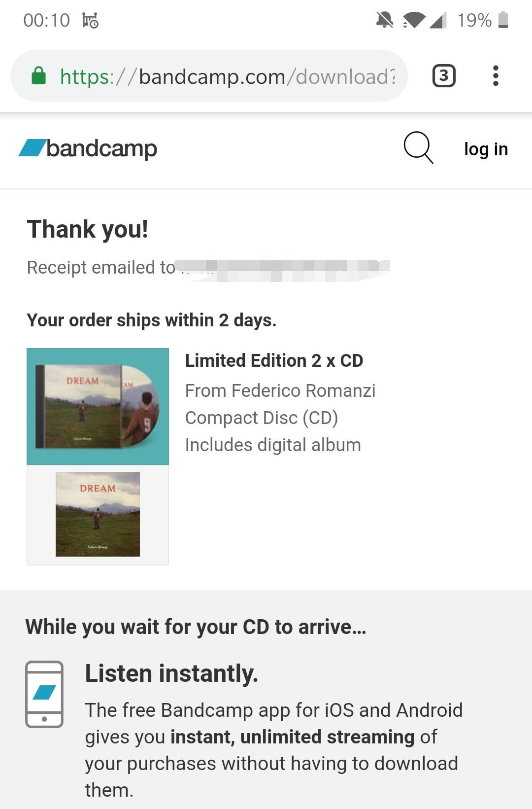Tap the Bandcamp logo
The width and height of the screenshot is (532, 809).
coord(88,148)
